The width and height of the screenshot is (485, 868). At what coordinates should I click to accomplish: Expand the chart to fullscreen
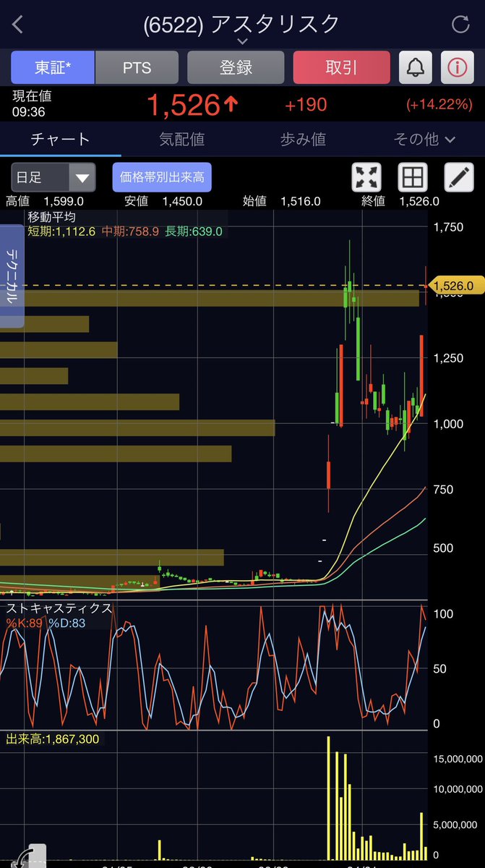[366, 177]
